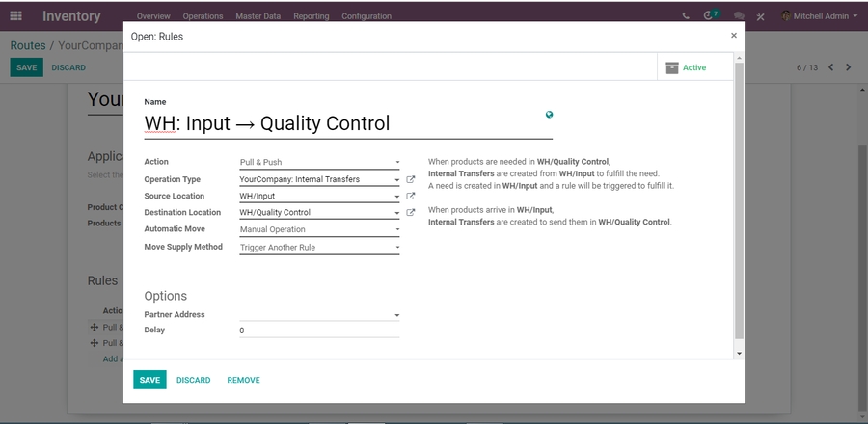Open external link for Operation Type
868x424 pixels.
pyautogui.click(x=410, y=179)
